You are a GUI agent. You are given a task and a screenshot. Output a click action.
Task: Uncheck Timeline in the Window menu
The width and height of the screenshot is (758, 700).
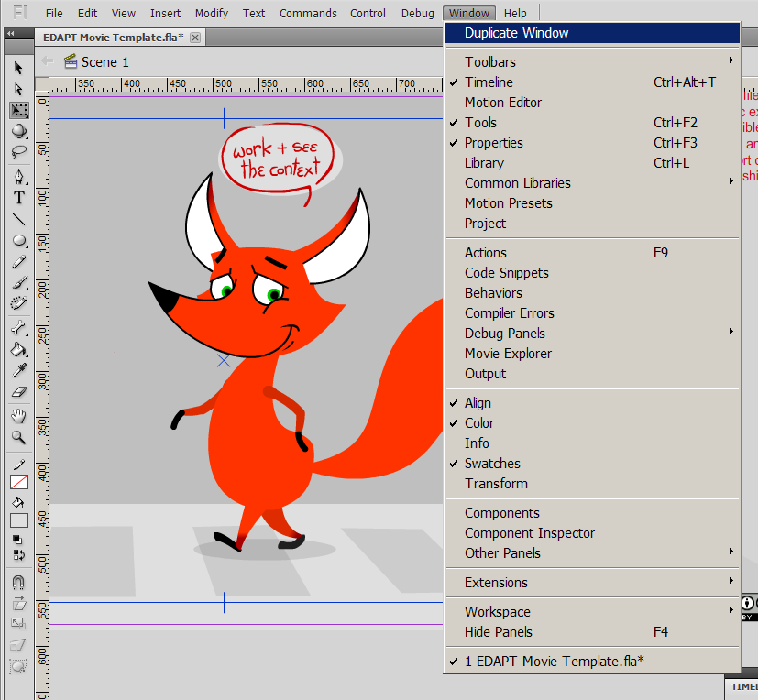(489, 82)
